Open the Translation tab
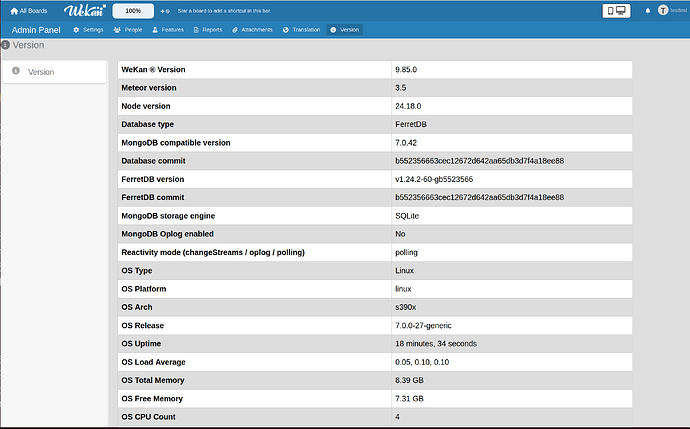 [x=301, y=30]
